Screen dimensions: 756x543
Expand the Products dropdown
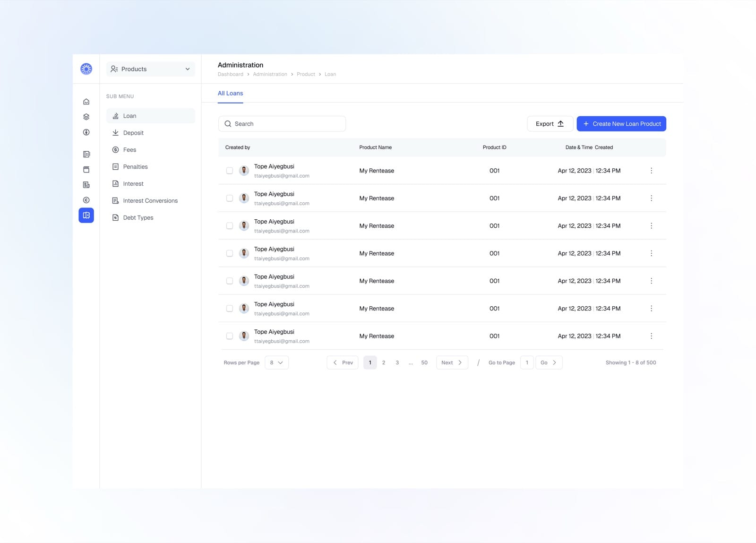coord(151,69)
